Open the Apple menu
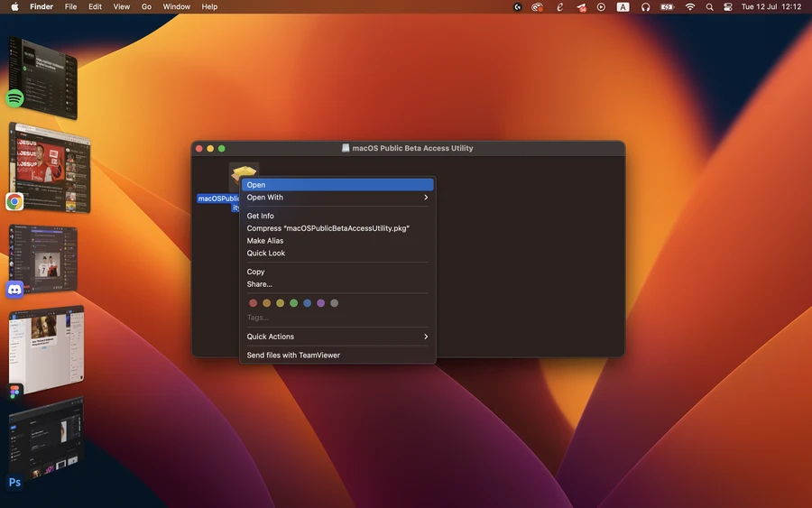The height and width of the screenshot is (508, 812). click(14, 6)
